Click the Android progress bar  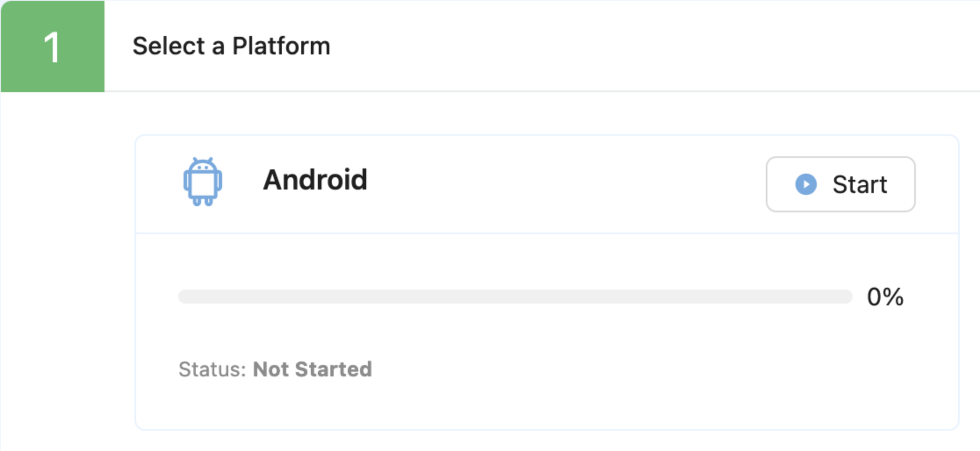[x=515, y=297]
